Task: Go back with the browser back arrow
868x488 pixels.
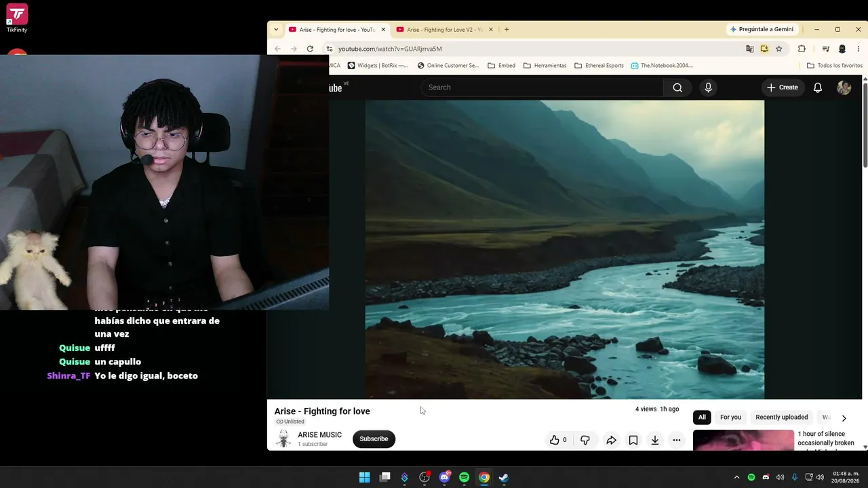Action: click(277, 49)
